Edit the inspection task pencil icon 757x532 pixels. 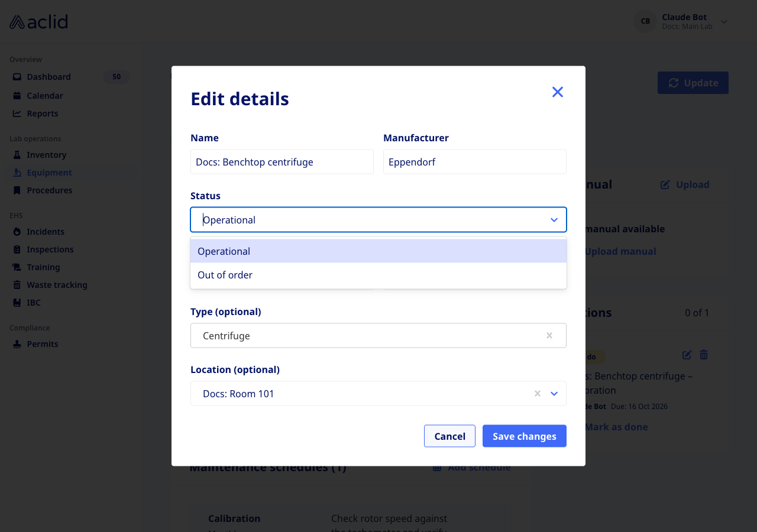(687, 355)
